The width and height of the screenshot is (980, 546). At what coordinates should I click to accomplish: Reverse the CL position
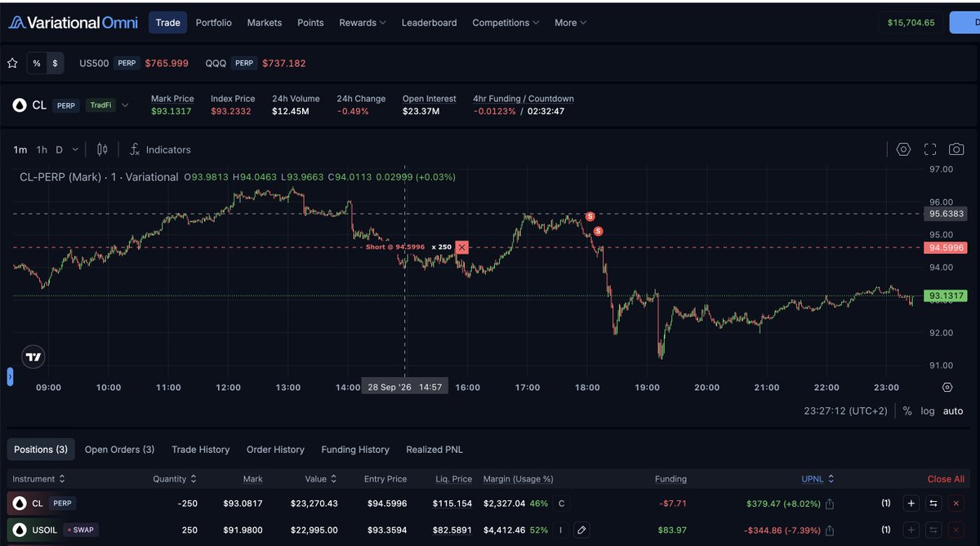(933, 504)
